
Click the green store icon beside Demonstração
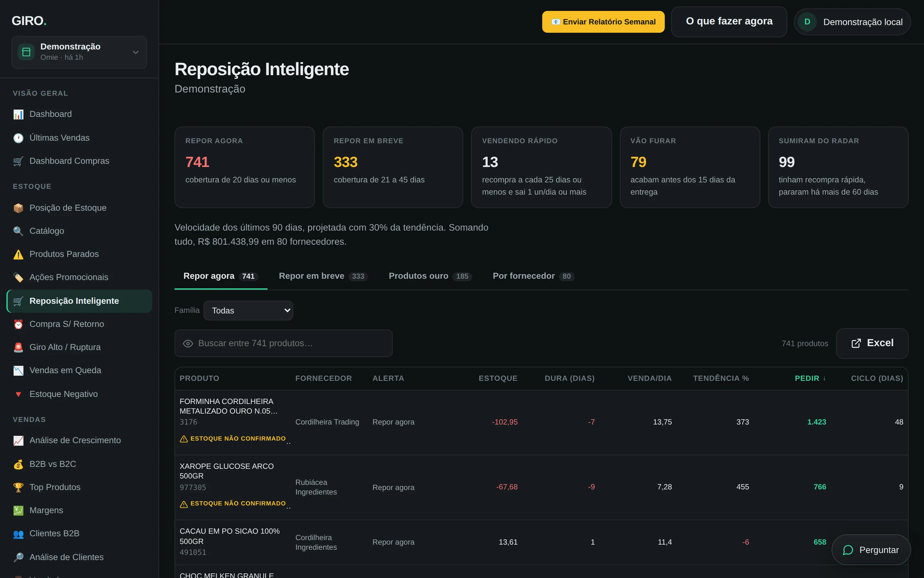pos(26,52)
